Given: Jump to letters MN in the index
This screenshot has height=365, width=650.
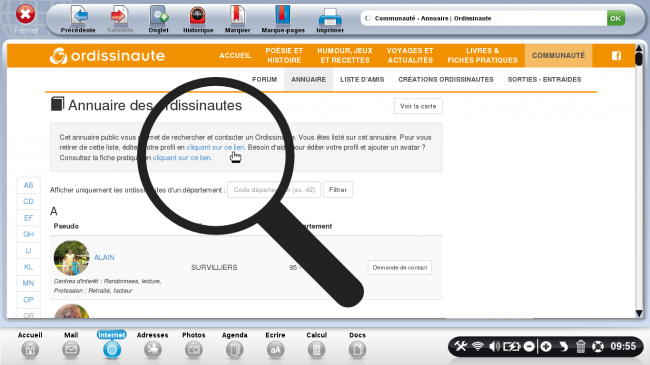Looking at the screenshot, I should [28, 283].
